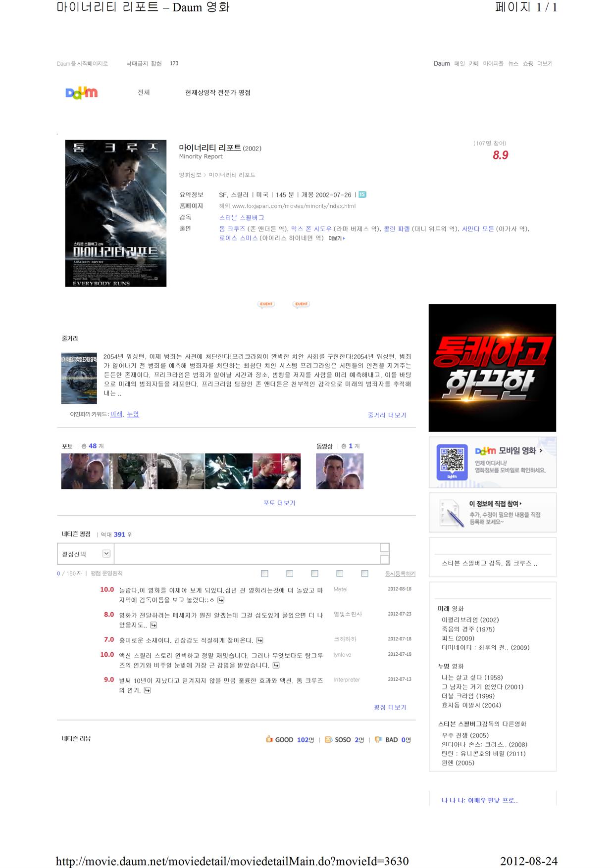Viewport: 614px width, 868px height.
Task: Click the 동시등록하기 link
Action: tap(400, 574)
